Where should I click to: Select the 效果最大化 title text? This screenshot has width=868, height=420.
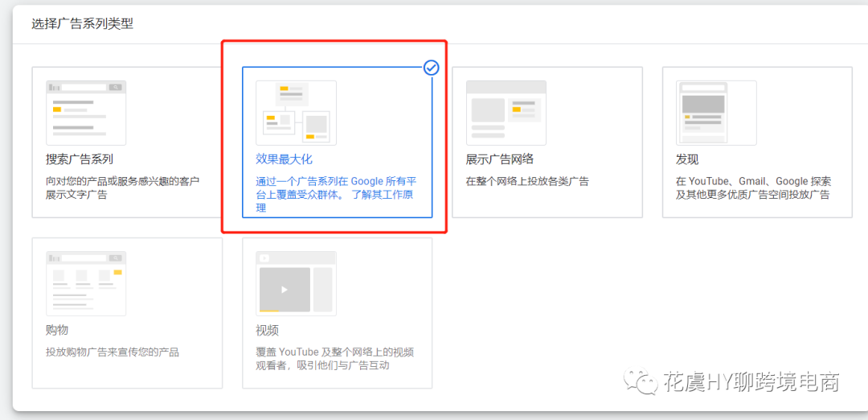pos(284,159)
